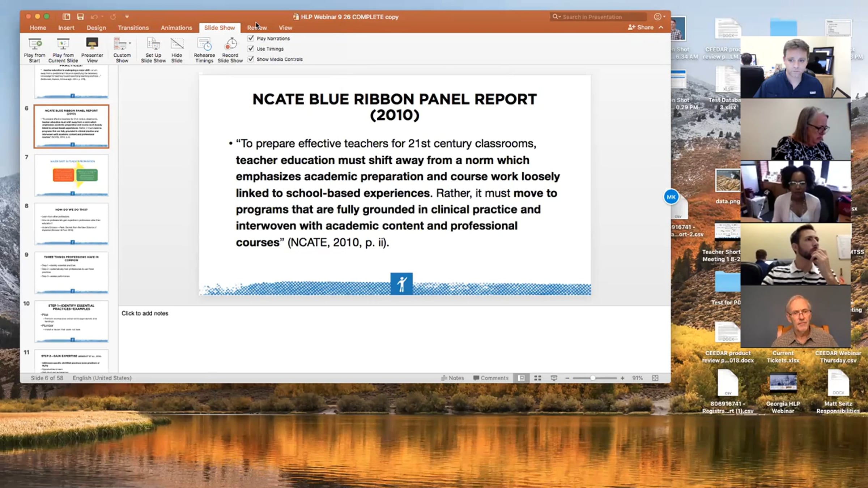
Task: Open Customize Quick Access Toolbar dropdown
Action: pyautogui.click(x=127, y=17)
